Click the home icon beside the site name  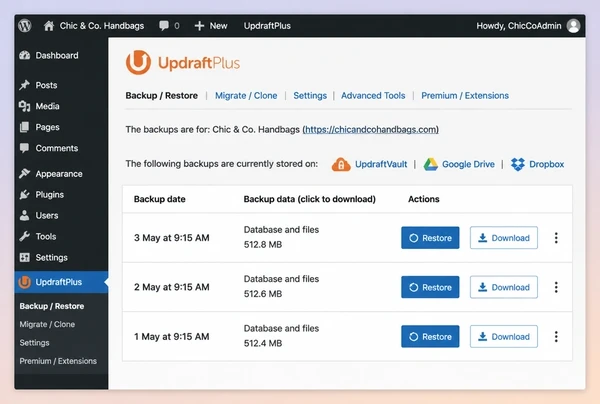[x=49, y=26]
